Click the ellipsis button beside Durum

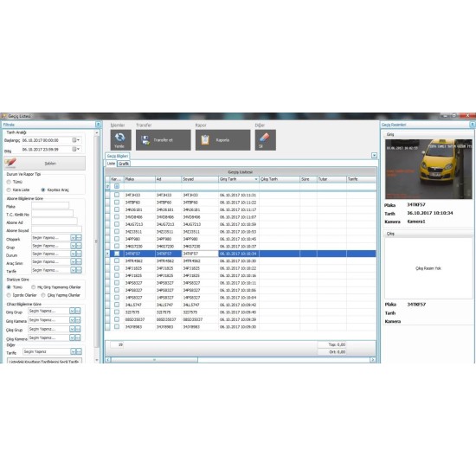coord(79,254)
